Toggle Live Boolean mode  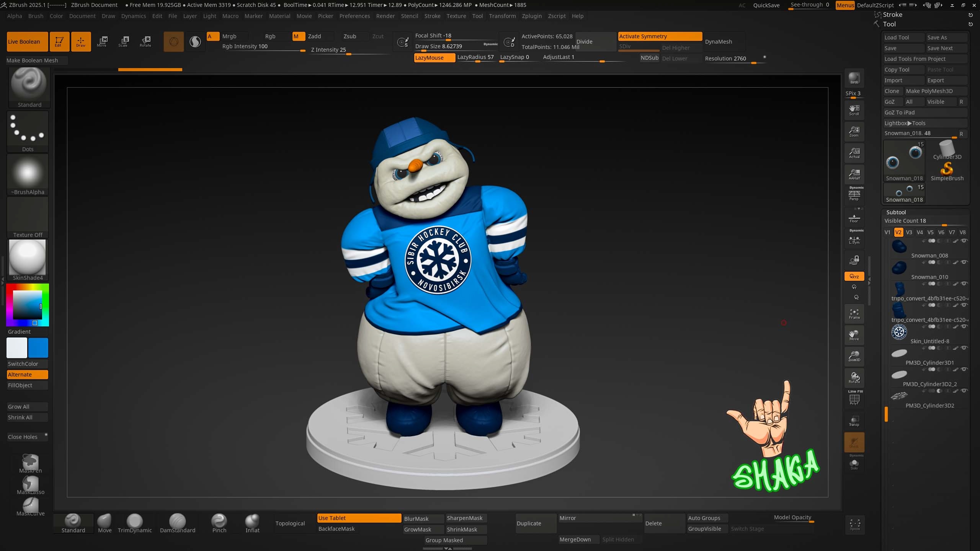pyautogui.click(x=27, y=42)
